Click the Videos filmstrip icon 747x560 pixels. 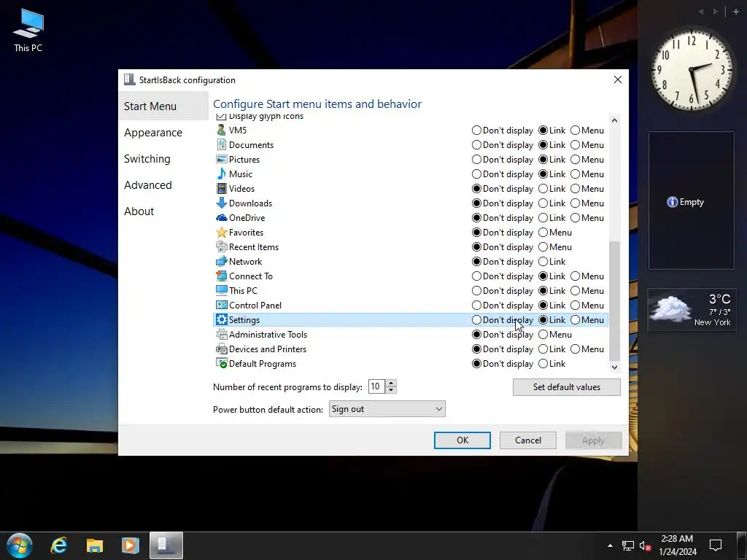(x=221, y=189)
